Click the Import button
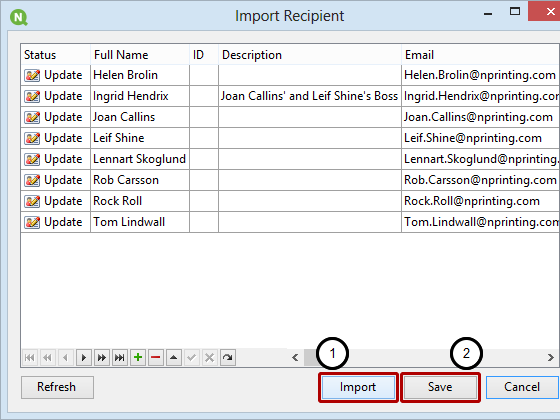Image resolution: width=560 pixels, height=420 pixels. click(x=358, y=387)
